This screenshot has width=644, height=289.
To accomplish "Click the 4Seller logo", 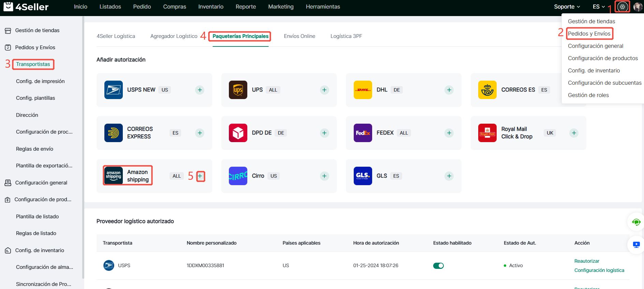I will pyautogui.click(x=26, y=7).
